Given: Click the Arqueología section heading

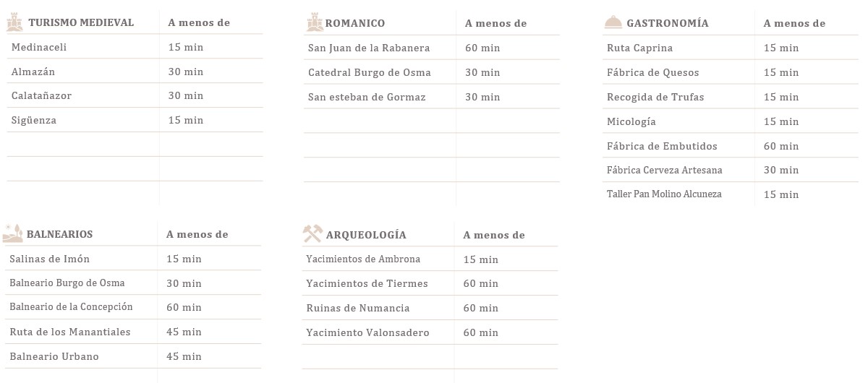Looking at the screenshot, I should [366, 235].
